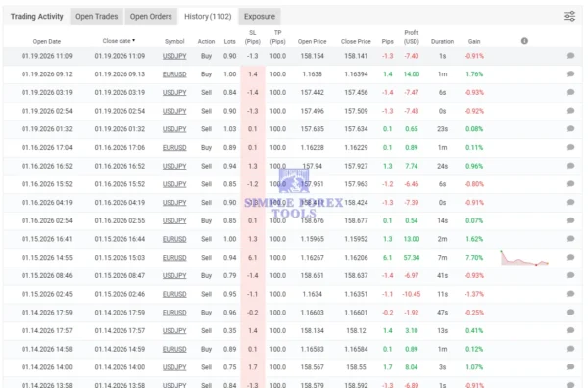Screen dimensions: 588x388
Task: Sort by the Open Date column header
Action: click(x=46, y=41)
